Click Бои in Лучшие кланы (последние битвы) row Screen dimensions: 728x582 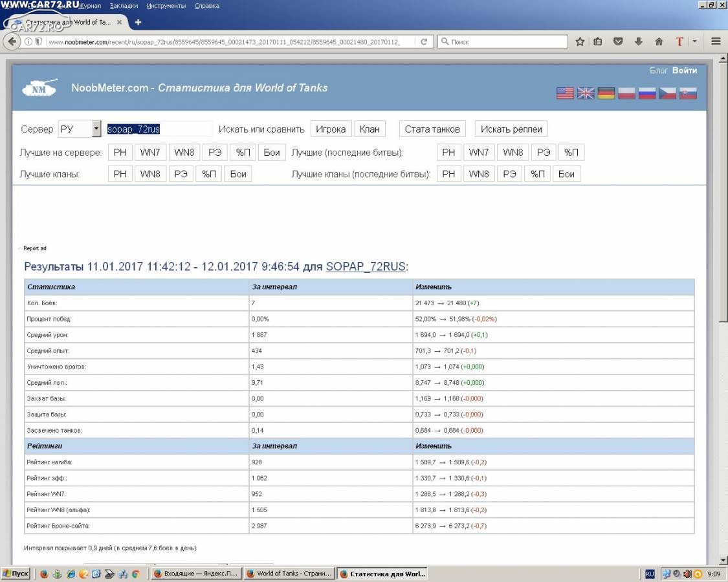pos(566,174)
